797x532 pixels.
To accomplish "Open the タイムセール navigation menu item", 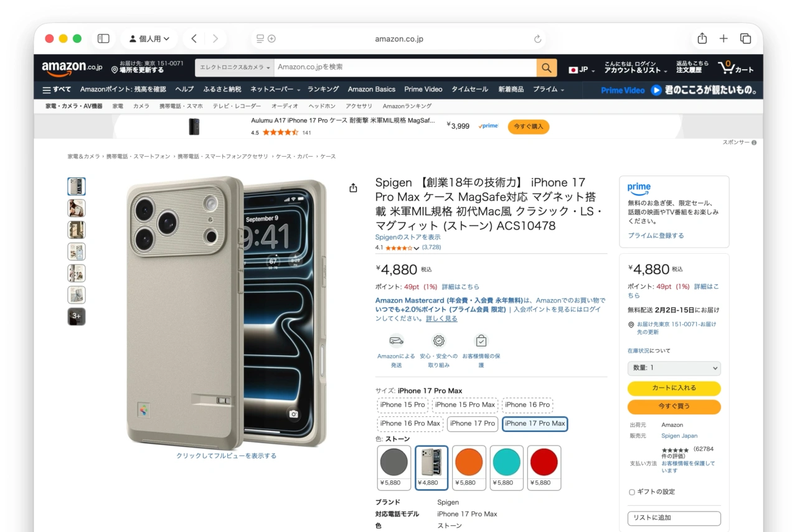I will (469, 89).
